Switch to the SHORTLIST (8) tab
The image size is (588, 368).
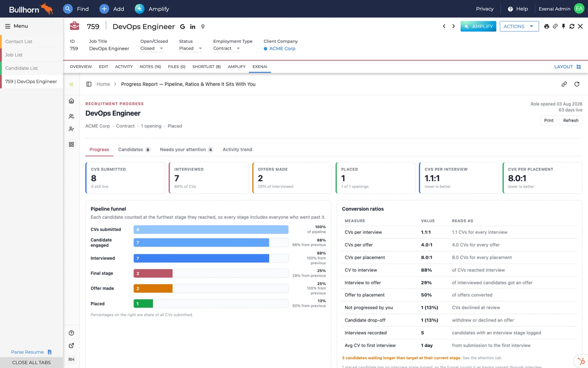coord(207,67)
